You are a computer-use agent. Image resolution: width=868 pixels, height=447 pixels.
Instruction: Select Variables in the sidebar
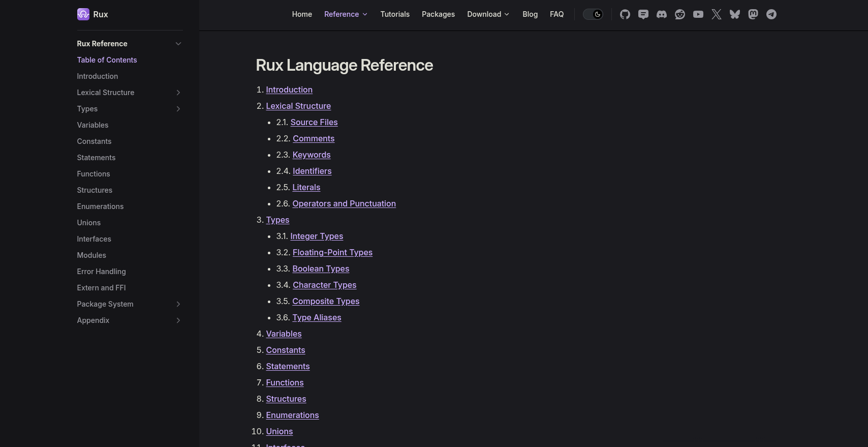click(92, 125)
